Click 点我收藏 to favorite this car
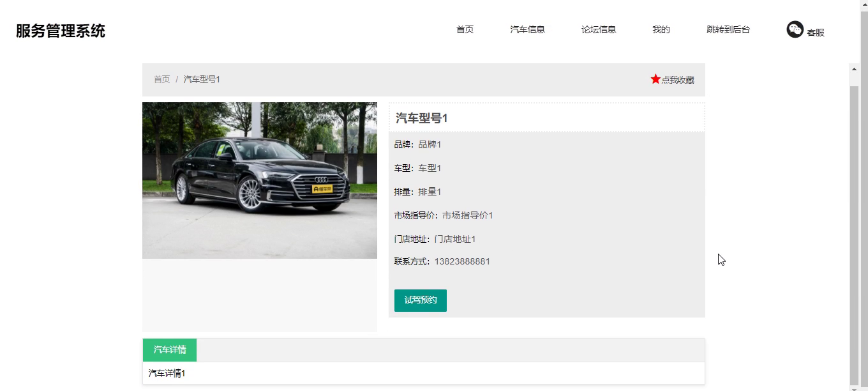868x391 pixels. (x=678, y=80)
